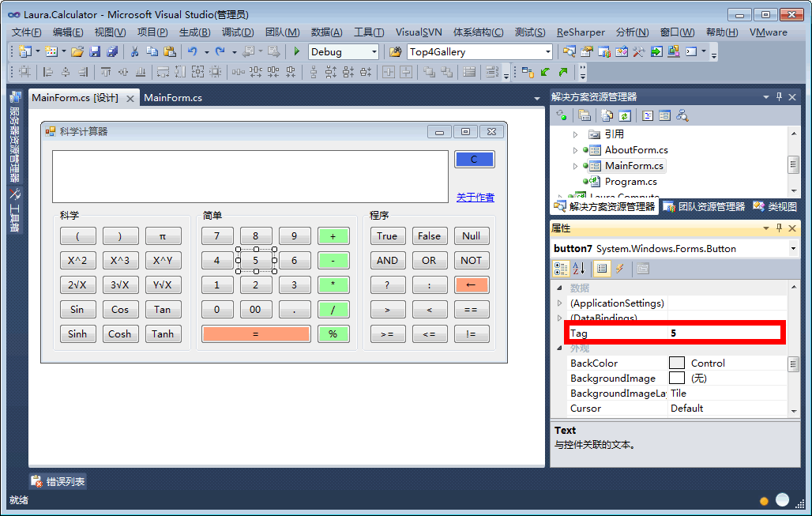Viewport: 812px width, 516px height.
Task: Select the AND button in 程序 group
Action: pos(388,261)
